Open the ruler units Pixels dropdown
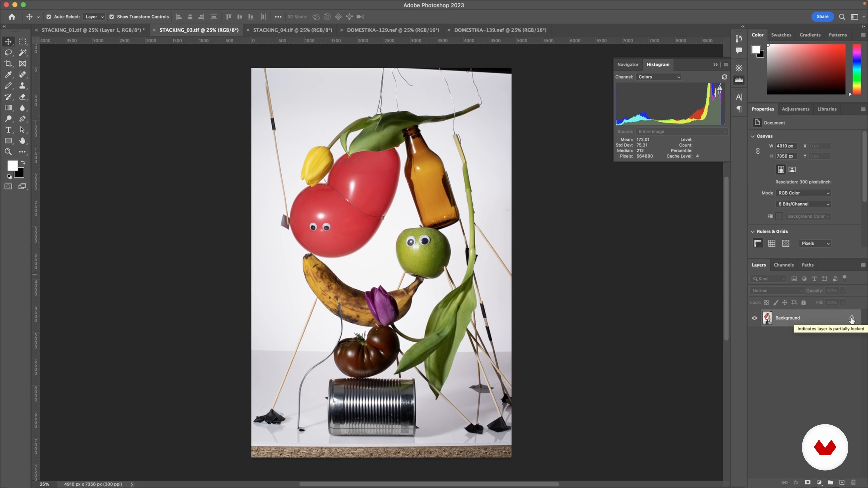The width and height of the screenshot is (868, 488). 815,244
